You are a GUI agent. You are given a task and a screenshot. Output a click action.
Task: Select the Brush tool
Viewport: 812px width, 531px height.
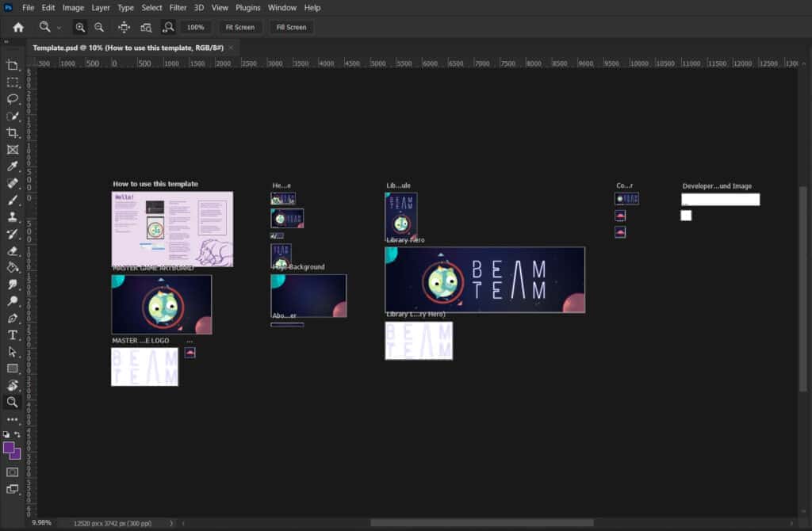click(12, 200)
